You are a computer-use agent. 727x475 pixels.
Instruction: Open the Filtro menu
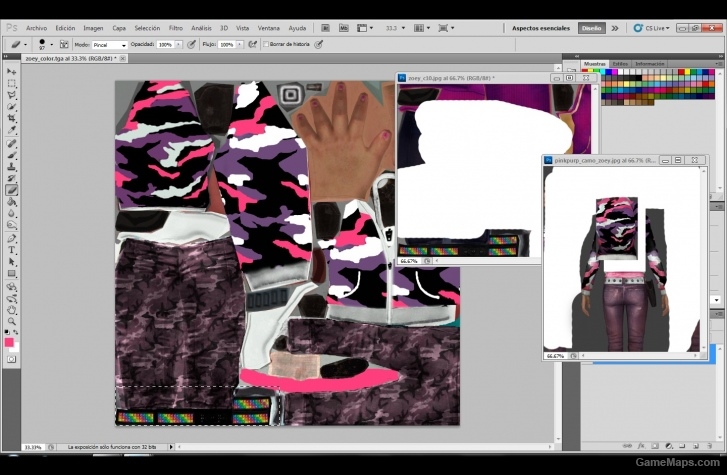coord(176,28)
